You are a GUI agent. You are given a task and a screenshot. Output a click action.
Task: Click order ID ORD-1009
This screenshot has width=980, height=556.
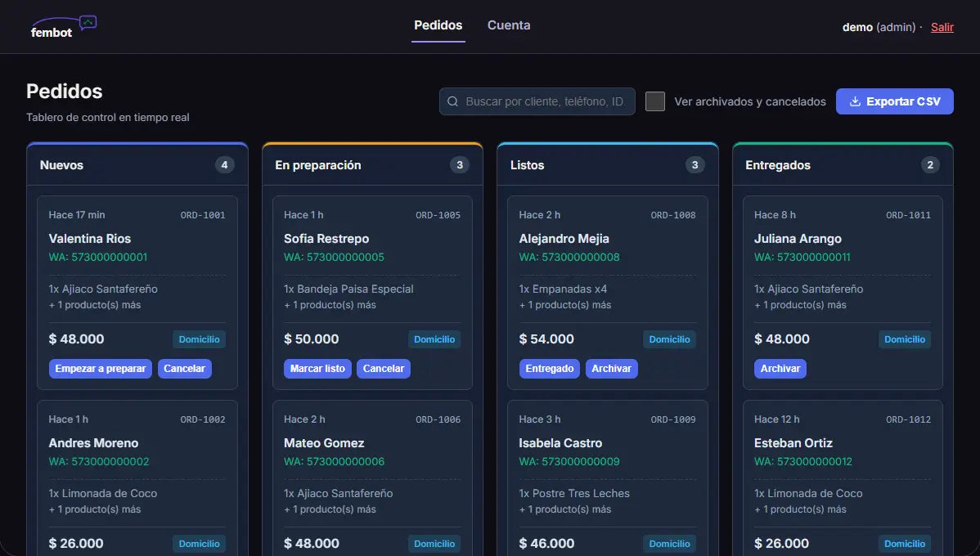point(672,419)
